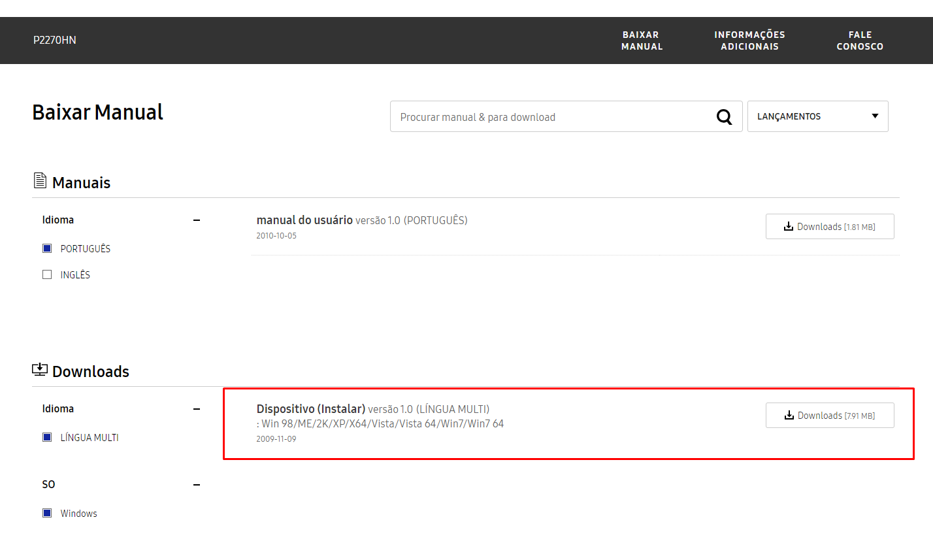Image resolution: width=933 pixels, height=560 pixels.
Task: Click the 2009-11-09 driver date
Action: click(276, 439)
